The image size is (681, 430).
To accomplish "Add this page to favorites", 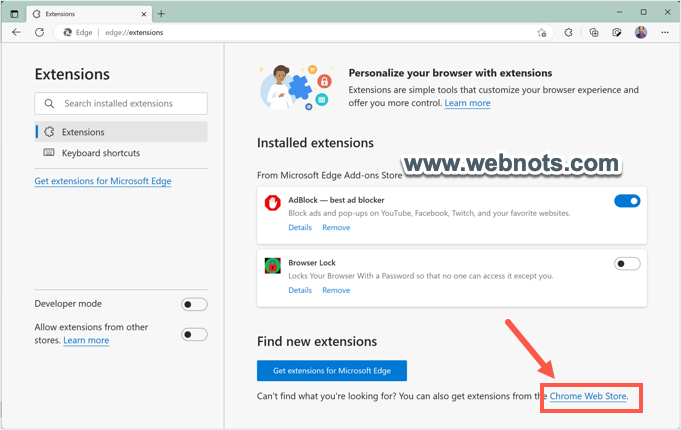I will tap(542, 32).
